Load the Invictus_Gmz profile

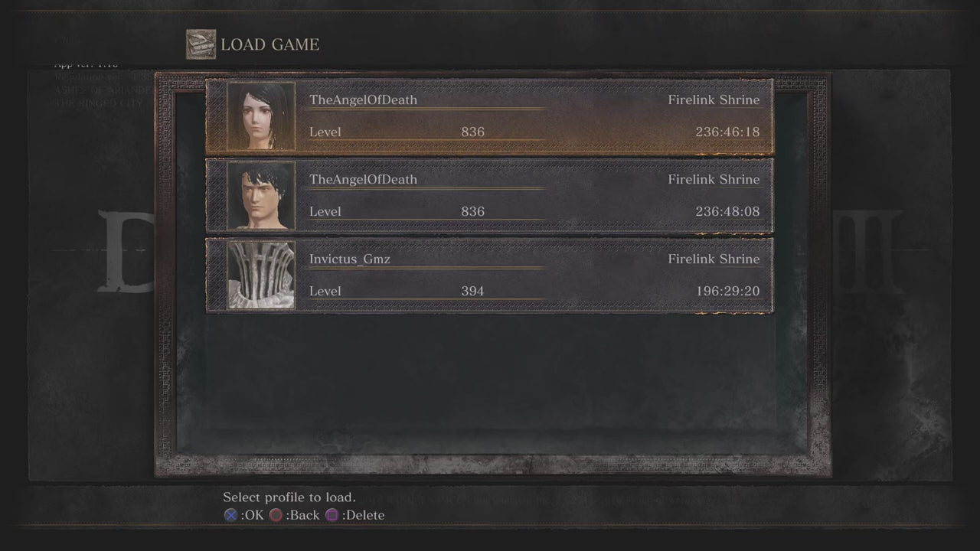click(x=489, y=275)
